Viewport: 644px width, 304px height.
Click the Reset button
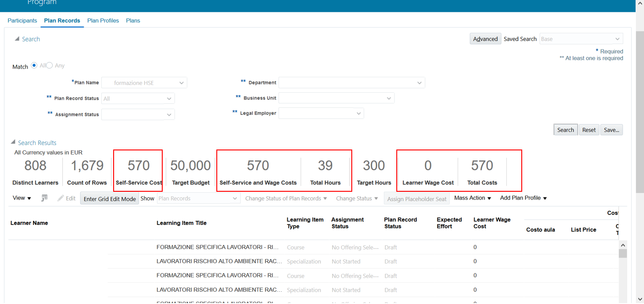click(589, 130)
